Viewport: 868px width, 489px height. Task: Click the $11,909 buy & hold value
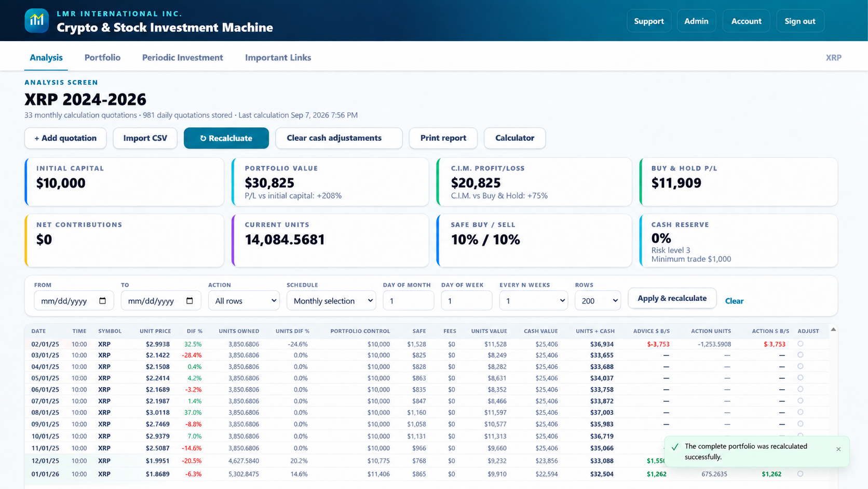(676, 183)
